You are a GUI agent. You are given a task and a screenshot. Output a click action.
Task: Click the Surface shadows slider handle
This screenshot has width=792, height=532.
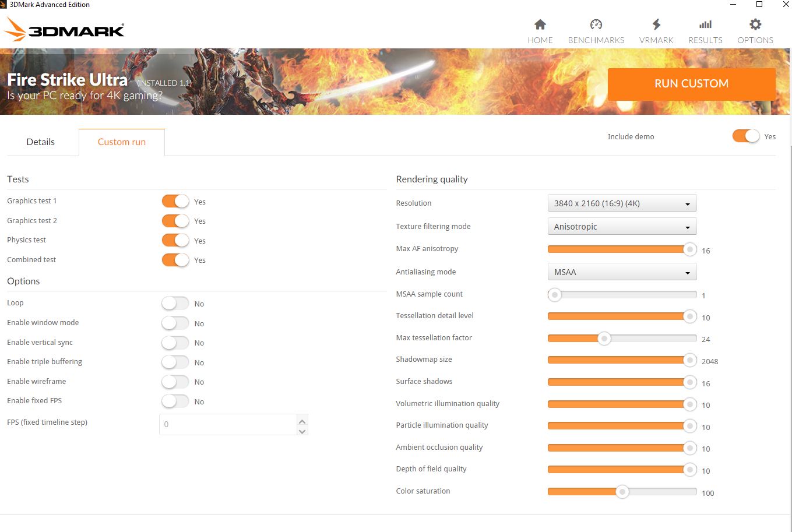[x=690, y=382]
